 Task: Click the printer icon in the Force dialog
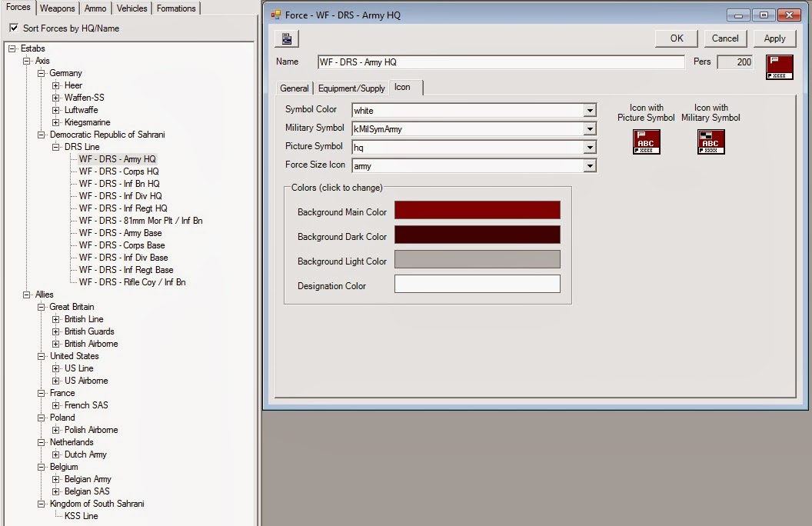[286, 38]
